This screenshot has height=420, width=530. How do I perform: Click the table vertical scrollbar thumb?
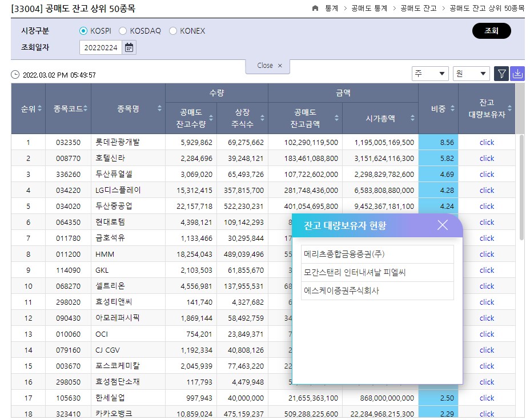pos(521,187)
